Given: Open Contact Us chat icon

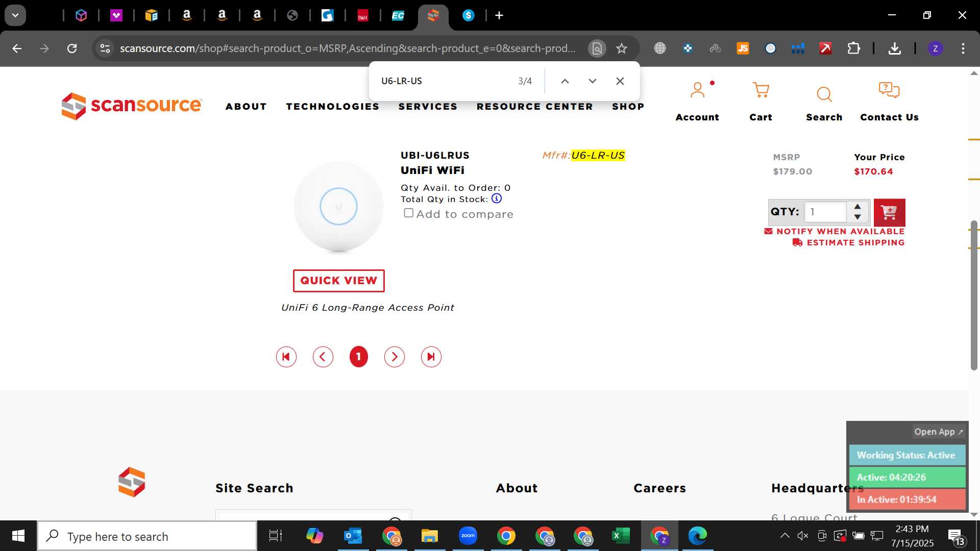Looking at the screenshot, I should point(889,90).
